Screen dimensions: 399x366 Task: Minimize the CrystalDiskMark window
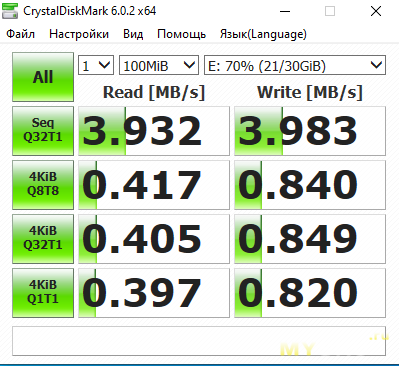(x=285, y=11)
